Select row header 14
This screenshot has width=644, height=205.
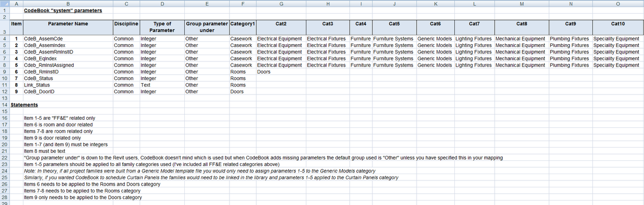coord(4,105)
